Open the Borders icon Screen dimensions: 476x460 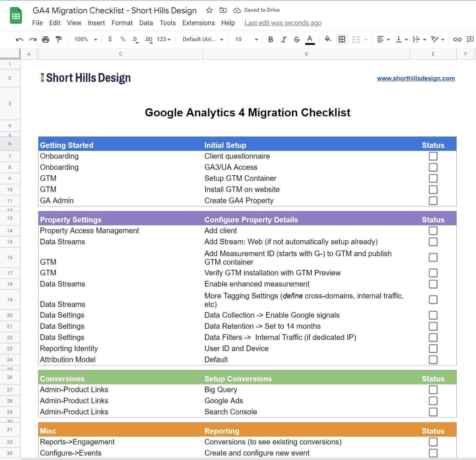tap(342, 39)
